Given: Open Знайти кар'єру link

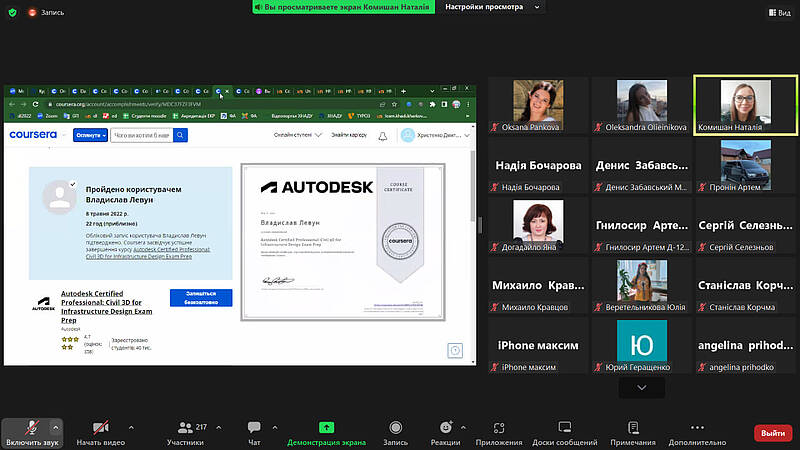Looking at the screenshot, I should 349,135.
